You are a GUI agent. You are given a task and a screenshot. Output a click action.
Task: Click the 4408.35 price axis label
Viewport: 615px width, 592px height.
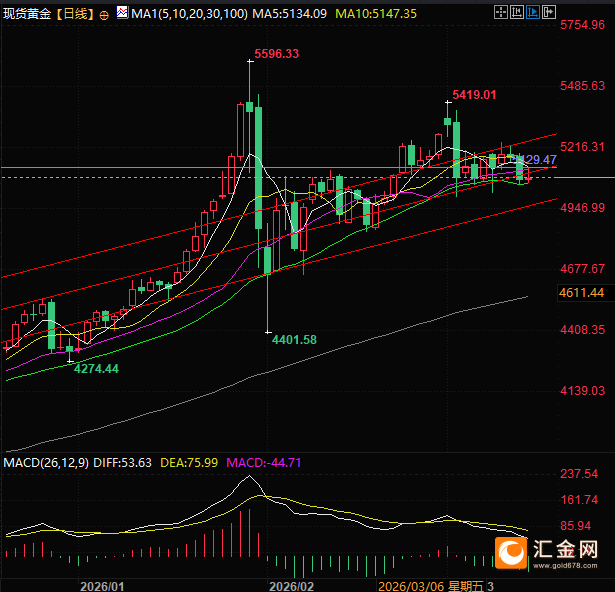tap(582, 330)
